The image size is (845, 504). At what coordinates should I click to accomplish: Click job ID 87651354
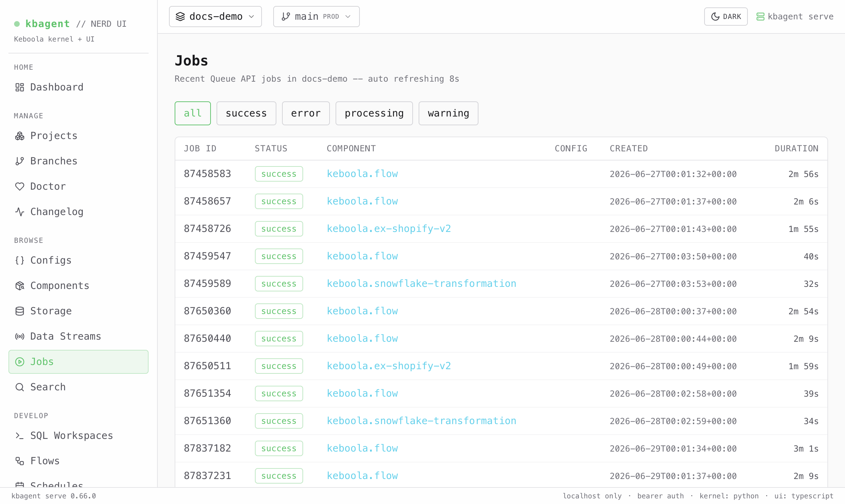[207, 393]
